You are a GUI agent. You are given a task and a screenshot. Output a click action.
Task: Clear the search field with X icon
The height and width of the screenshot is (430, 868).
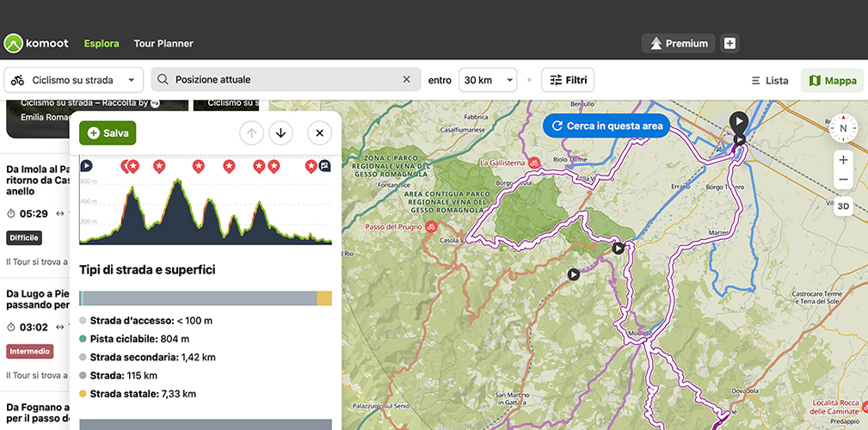click(x=407, y=80)
